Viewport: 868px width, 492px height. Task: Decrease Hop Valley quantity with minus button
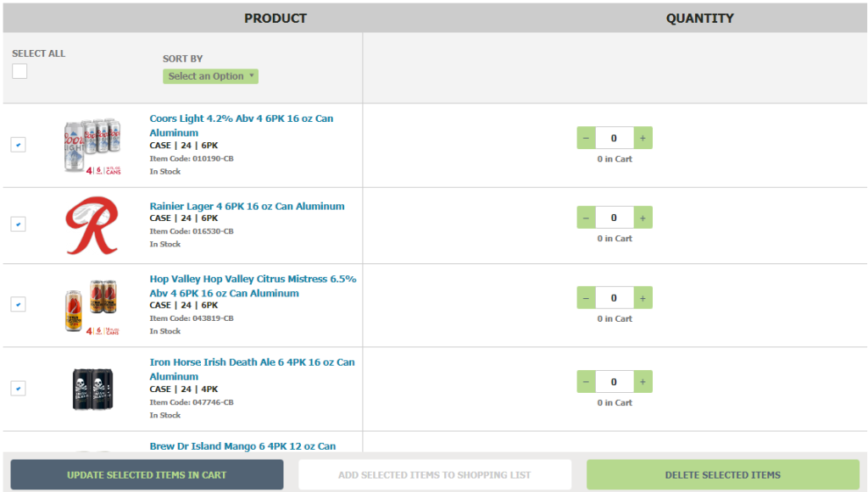point(587,298)
